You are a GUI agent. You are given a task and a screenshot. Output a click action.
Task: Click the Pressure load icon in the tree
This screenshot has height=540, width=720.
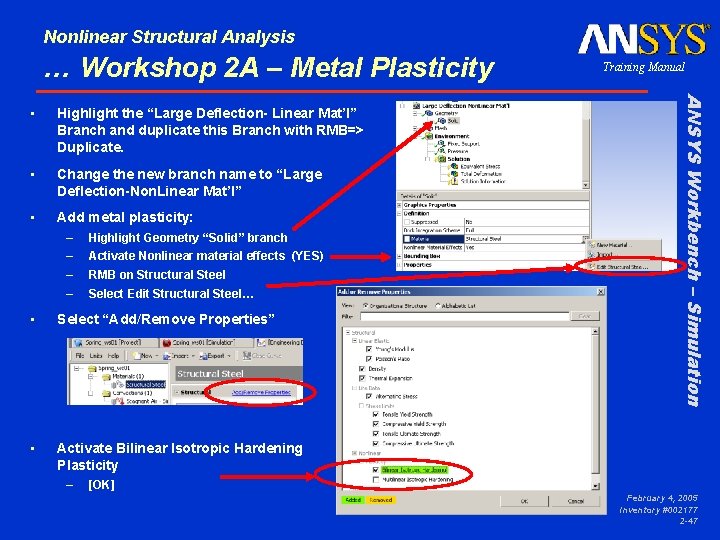point(441,151)
